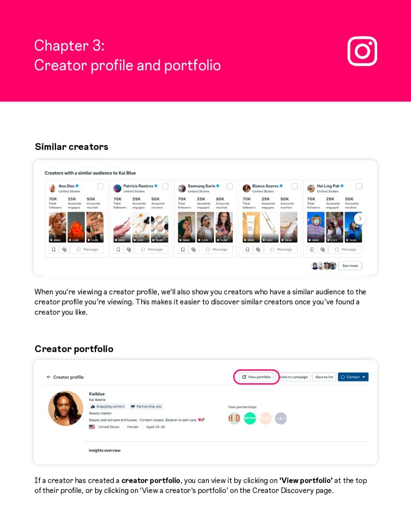Check the checkbox on Ana Díaz's card
411x532 pixels.
pos(100,186)
